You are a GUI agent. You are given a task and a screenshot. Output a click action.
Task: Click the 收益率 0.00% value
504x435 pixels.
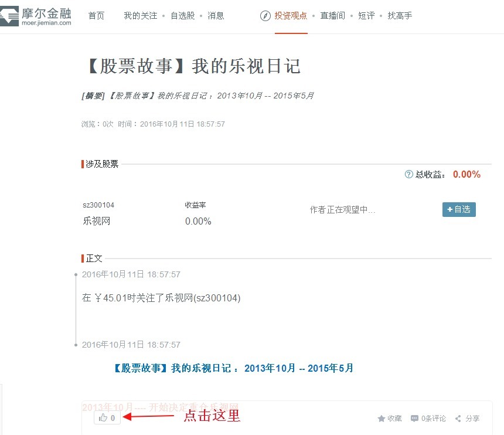[x=198, y=221]
